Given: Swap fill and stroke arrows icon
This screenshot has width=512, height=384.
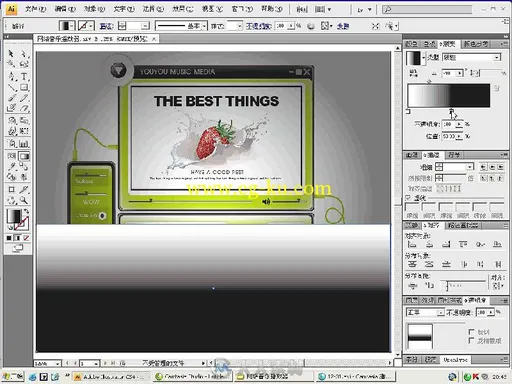Looking at the screenshot, I should (26, 211).
